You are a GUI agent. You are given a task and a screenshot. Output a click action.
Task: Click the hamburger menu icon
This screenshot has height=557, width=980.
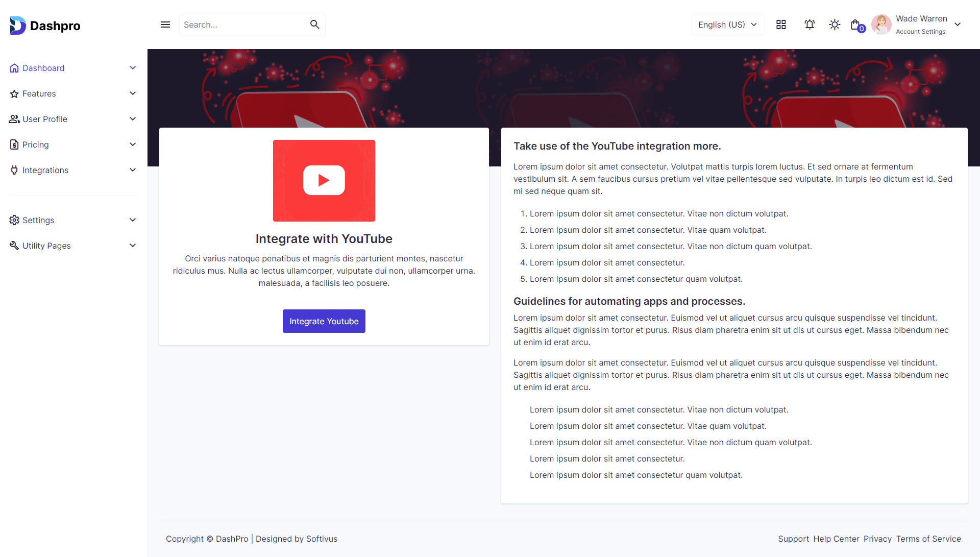click(165, 25)
